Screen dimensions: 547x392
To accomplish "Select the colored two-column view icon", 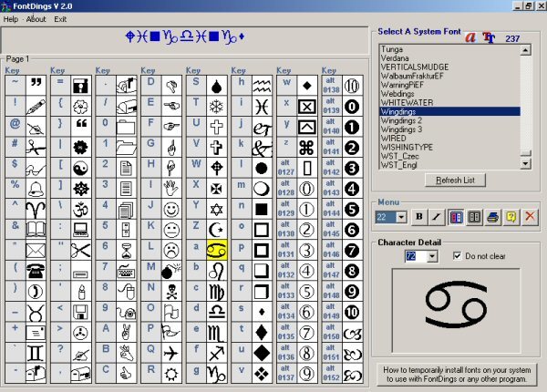I will pyautogui.click(x=457, y=217).
